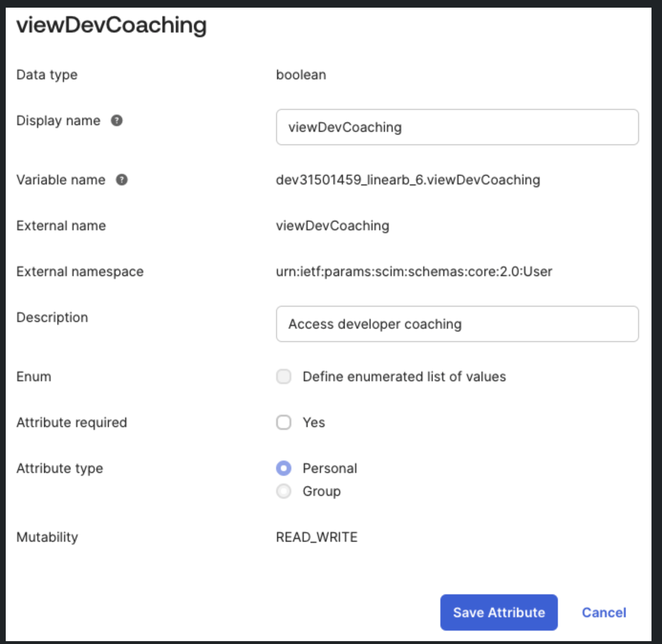The image size is (662, 644).
Task: Click the Enum field label
Action: click(33, 376)
